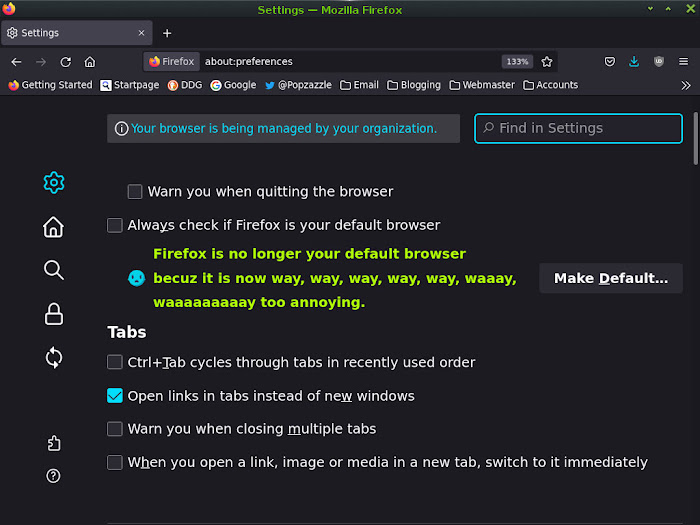This screenshot has width=700, height=525.
Task: Show the Downloads panel
Action: (x=634, y=62)
